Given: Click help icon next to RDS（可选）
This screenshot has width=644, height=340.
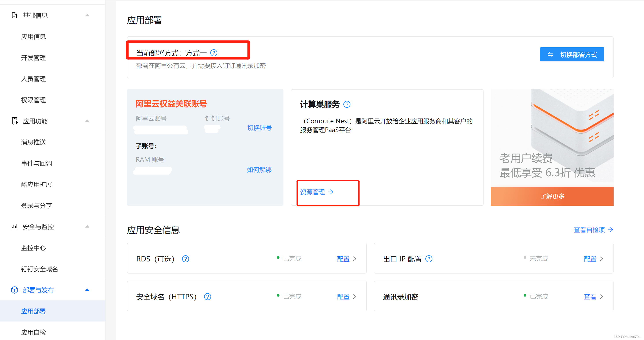Looking at the screenshot, I should (x=185, y=259).
